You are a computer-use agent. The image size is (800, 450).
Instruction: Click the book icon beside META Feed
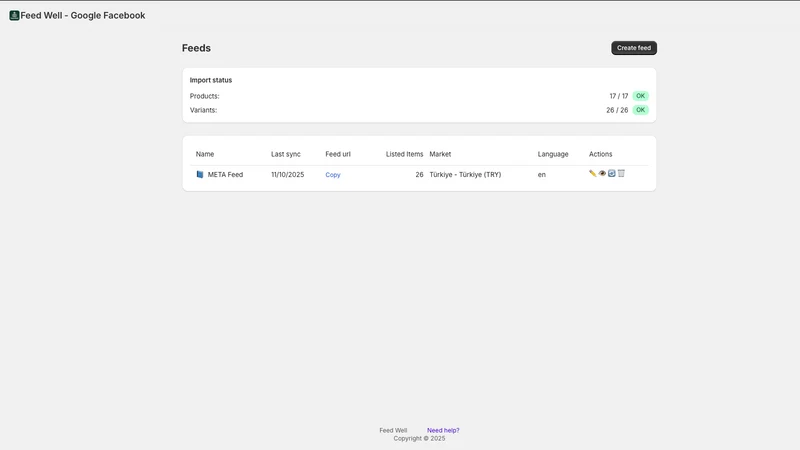pos(200,174)
